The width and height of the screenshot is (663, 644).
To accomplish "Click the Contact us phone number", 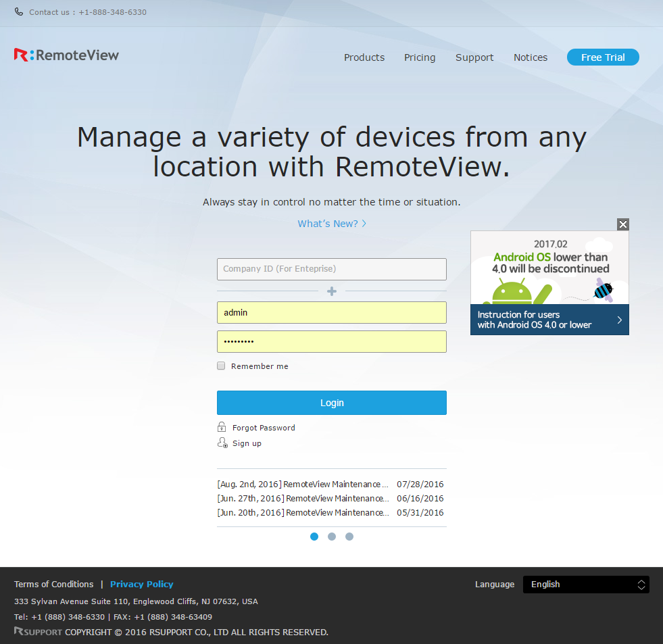I will [x=112, y=12].
